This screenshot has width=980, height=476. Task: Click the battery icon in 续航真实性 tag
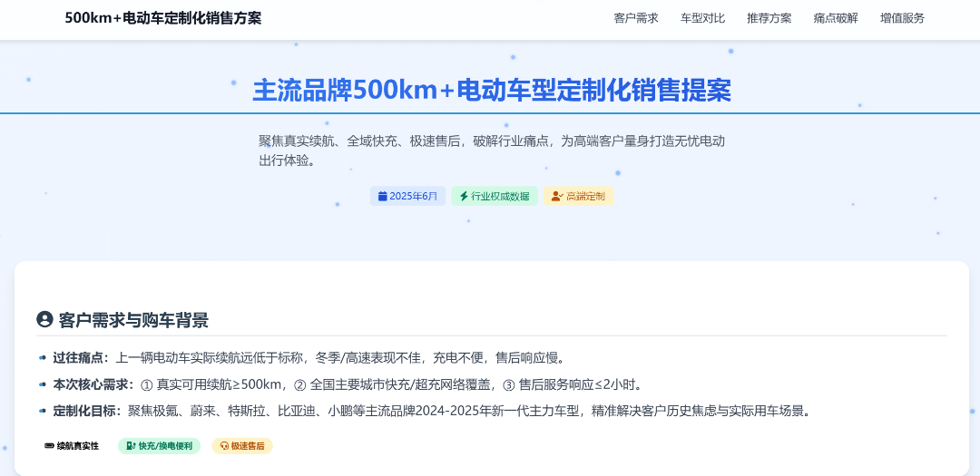pyautogui.click(x=49, y=446)
